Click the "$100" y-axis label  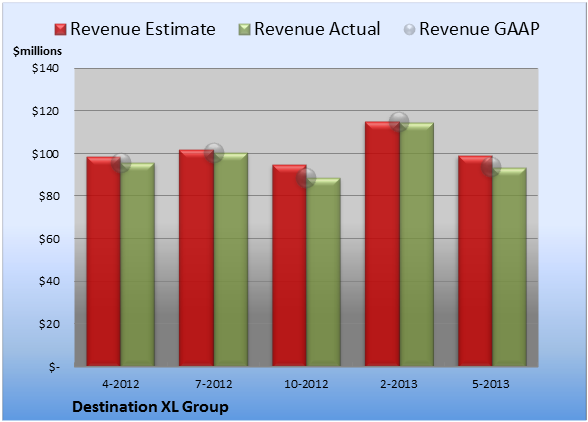tap(45, 154)
